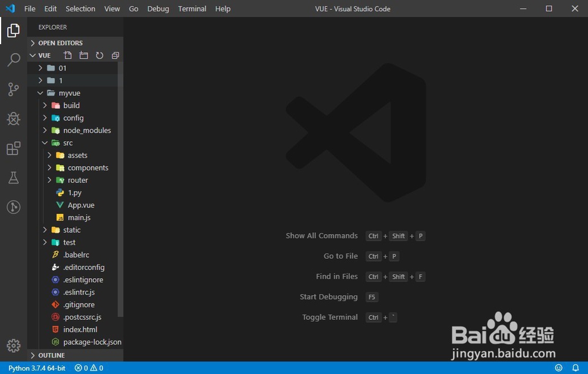Open the index.html file
Viewport: 588px width, 374px height.
pyautogui.click(x=72, y=329)
